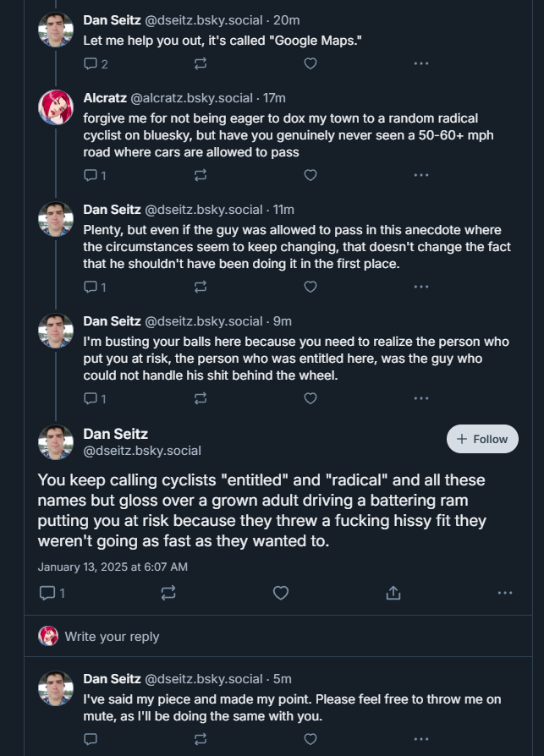544x756 pixels.
Task: Reply to Alcratz's 17m post
Action: (x=91, y=175)
